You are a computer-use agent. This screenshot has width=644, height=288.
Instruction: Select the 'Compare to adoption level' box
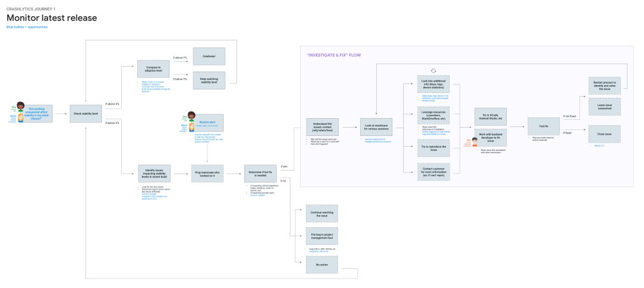(153, 69)
